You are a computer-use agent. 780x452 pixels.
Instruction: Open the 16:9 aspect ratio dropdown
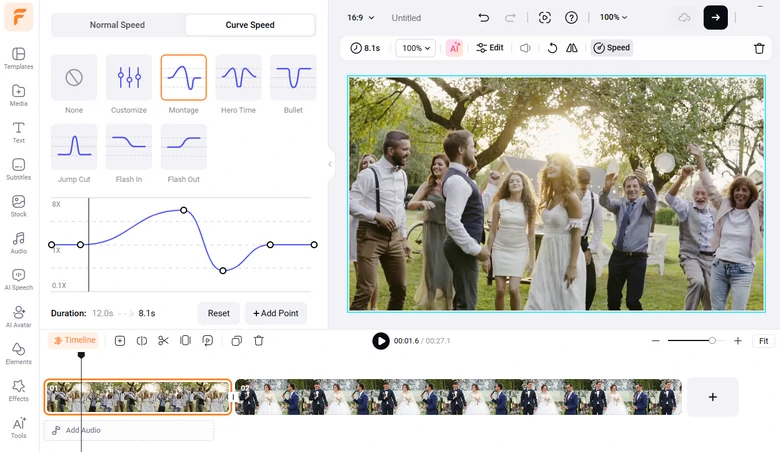click(360, 17)
